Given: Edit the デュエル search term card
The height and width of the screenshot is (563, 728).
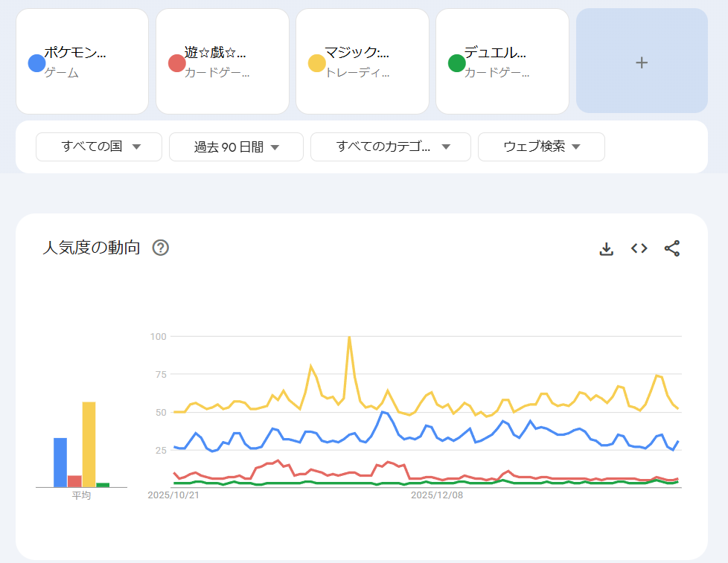Looking at the screenshot, I should click(502, 62).
